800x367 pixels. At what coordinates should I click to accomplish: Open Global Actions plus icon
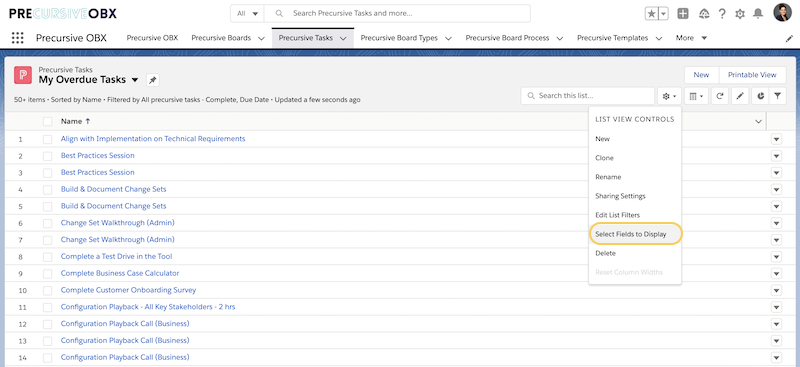point(683,14)
